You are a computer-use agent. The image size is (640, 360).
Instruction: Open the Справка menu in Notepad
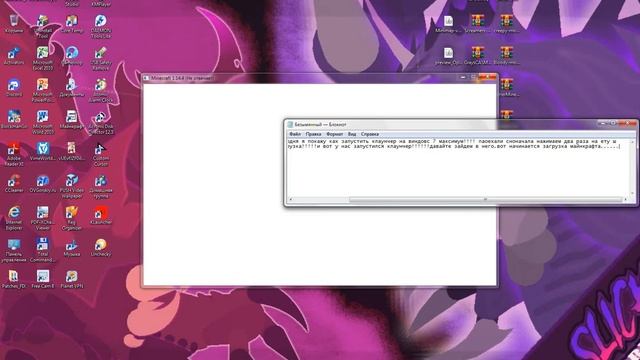coord(370,134)
